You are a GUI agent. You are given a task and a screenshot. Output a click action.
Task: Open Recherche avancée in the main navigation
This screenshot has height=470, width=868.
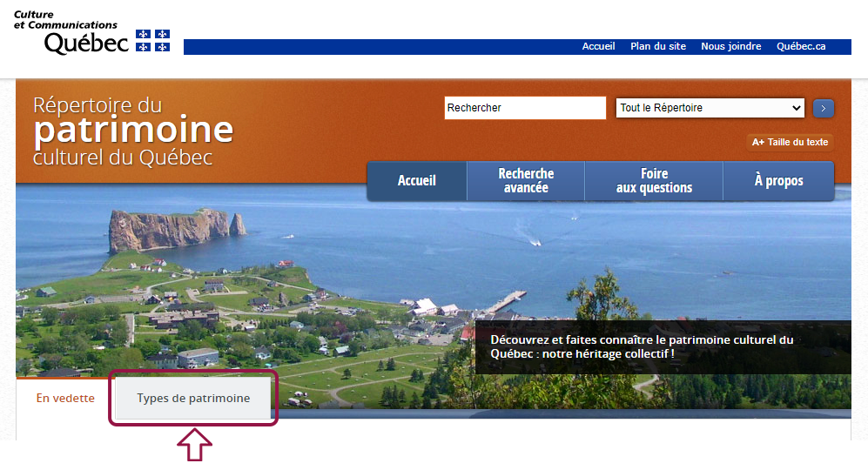point(526,181)
